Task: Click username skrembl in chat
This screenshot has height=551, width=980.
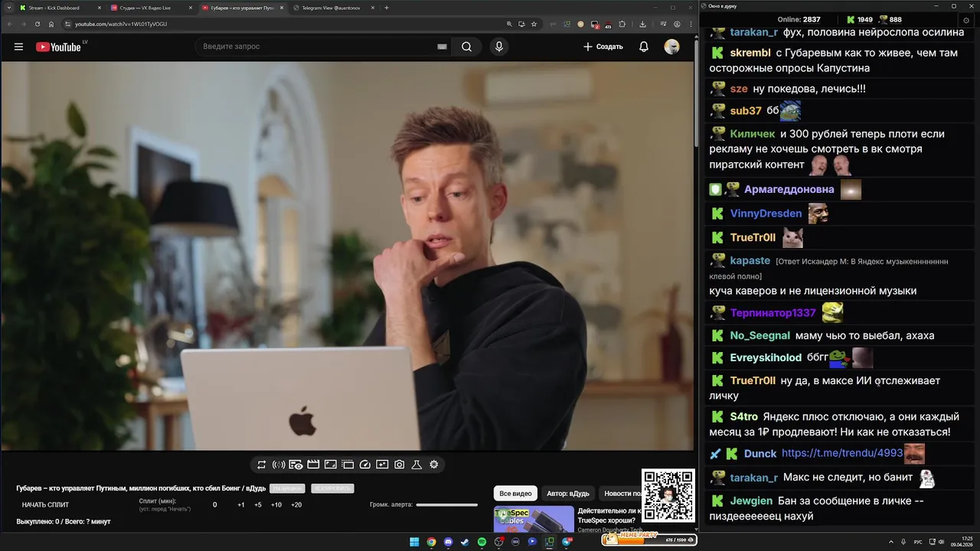Action: pos(750,53)
